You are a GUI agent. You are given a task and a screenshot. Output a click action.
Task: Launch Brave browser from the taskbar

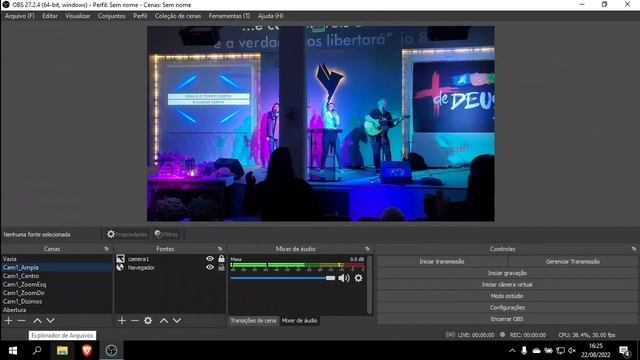click(87, 351)
